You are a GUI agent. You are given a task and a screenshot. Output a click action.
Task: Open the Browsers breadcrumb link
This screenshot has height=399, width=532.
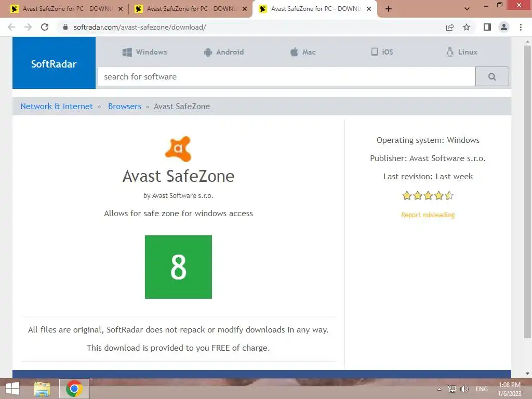pyautogui.click(x=125, y=106)
